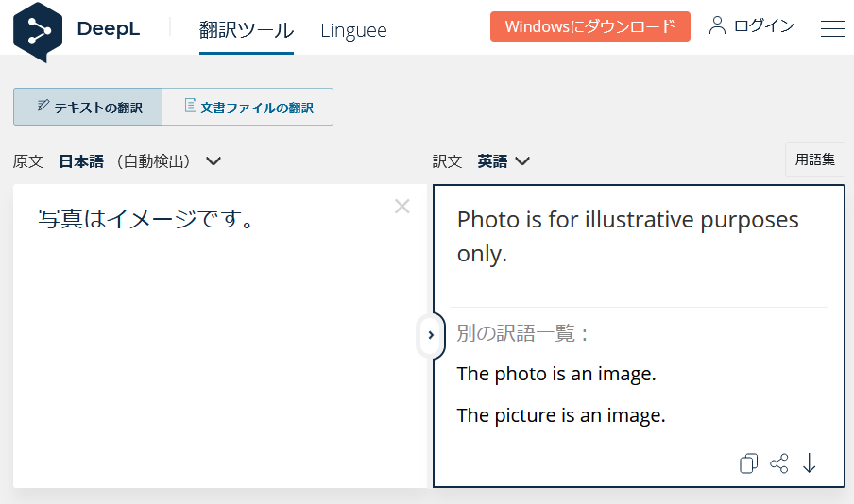Image resolution: width=854 pixels, height=504 pixels.
Task: Click the Windowsにダウンロード button
Action: coord(590,26)
